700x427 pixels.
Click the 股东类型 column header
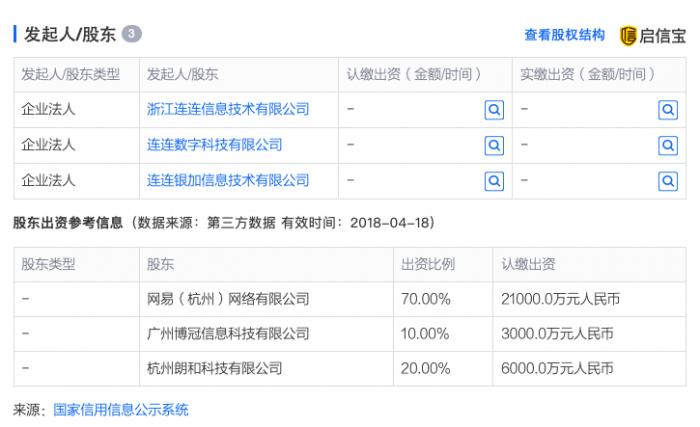click(x=48, y=264)
